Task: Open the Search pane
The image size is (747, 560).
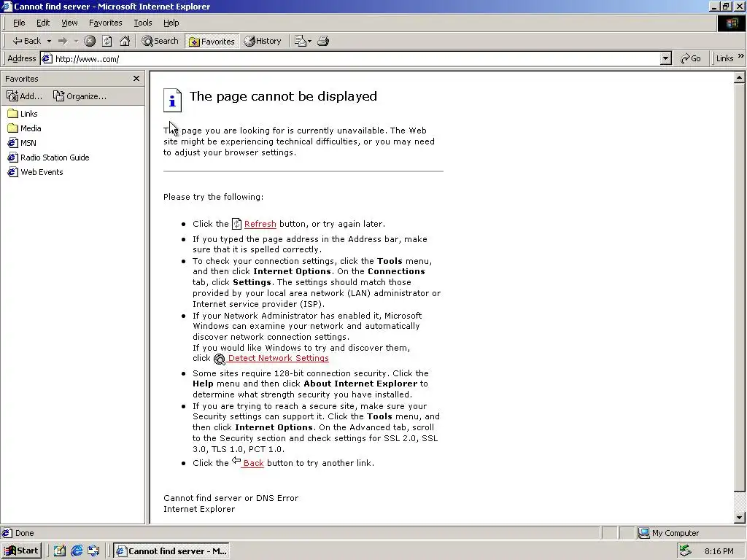Action: pos(160,41)
